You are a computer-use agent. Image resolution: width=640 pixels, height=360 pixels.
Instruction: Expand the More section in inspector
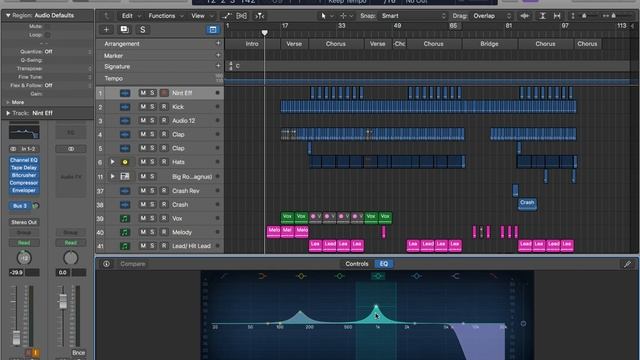point(8,102)
